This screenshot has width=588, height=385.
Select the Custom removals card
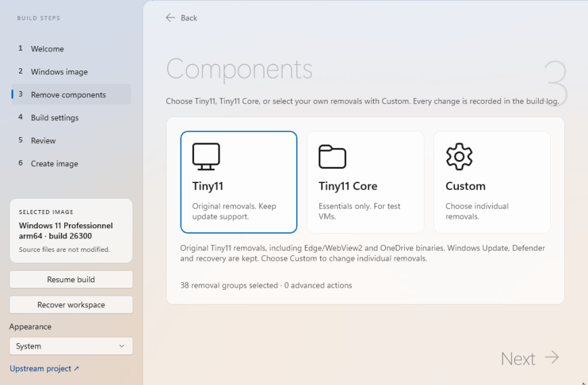(x=492, y=182)
